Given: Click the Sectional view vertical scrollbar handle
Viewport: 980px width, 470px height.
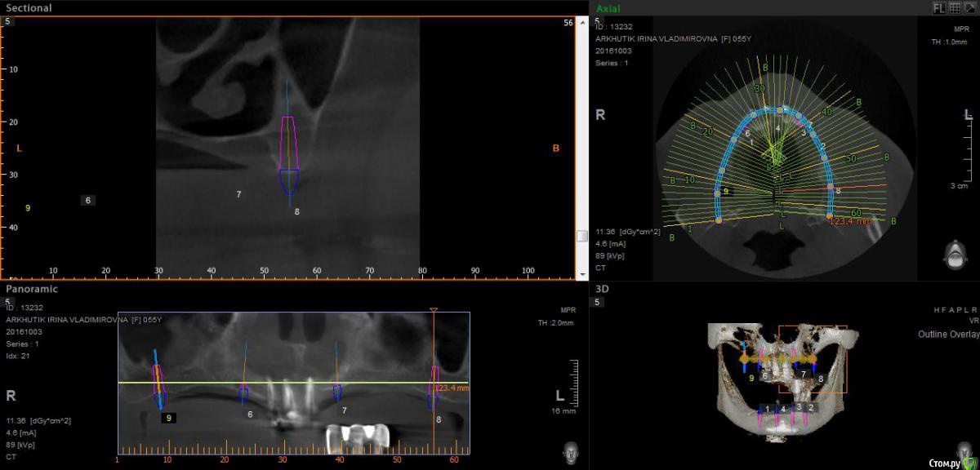Looking at the screenshot, I should click(x=581, y=237).
